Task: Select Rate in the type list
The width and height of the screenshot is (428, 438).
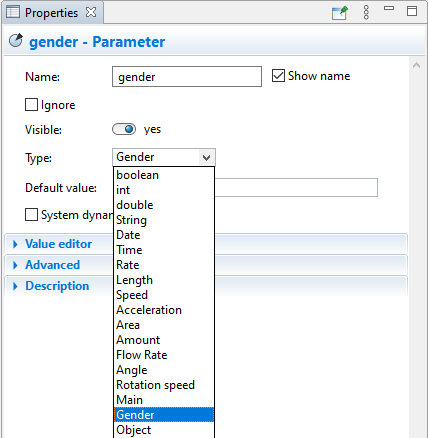Action: (164, 265)
